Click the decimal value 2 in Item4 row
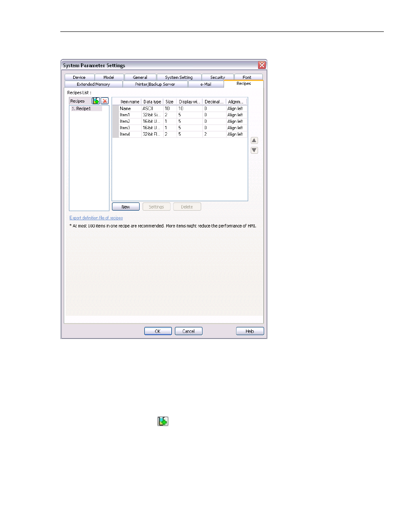Image resolution: width=411 pixels, height=532 pixels. 214,134
